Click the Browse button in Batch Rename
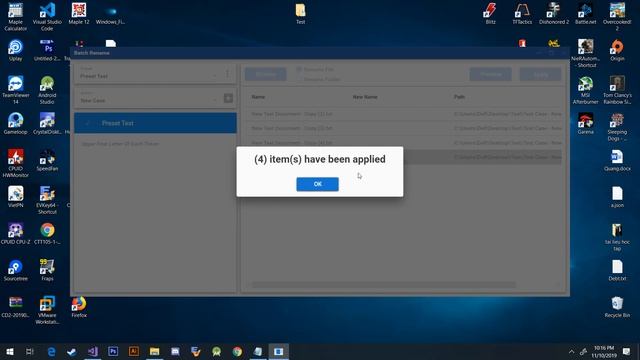This screenshot has height=360, width=640. 265,74
